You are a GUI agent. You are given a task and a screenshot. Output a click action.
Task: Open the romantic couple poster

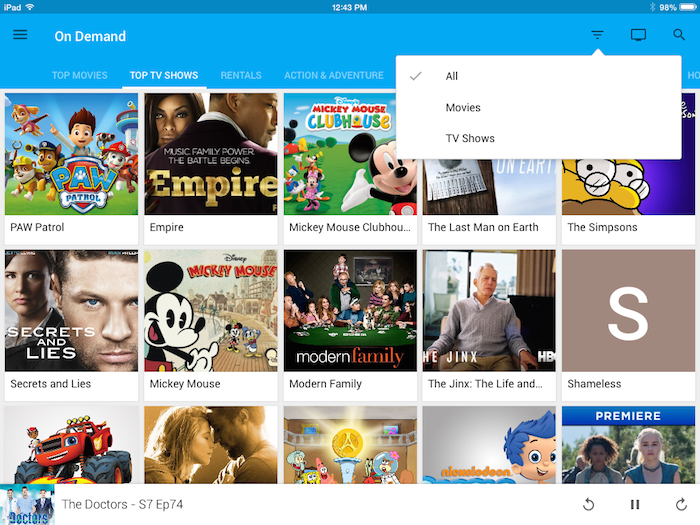[x=211, y=445]
